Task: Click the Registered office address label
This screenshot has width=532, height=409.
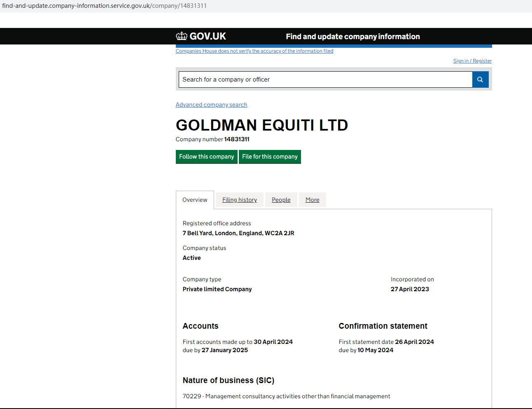Action: tap(217, 223)
